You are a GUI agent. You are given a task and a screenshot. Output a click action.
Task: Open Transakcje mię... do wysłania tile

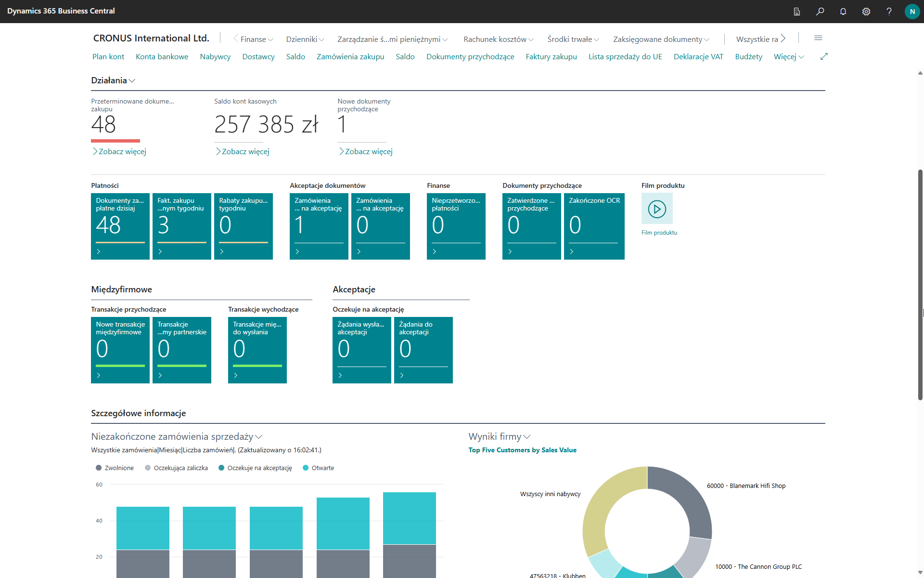coord(257,350)
